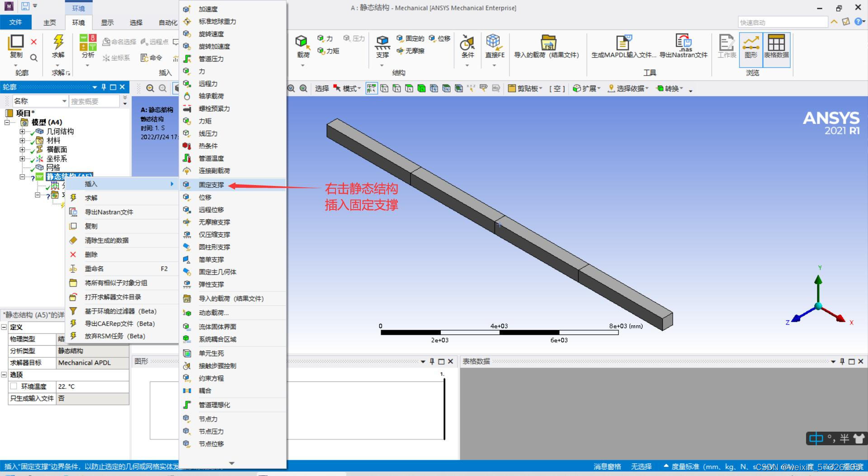Switch to the Display (显示) ribbon tab
This screenshot has width=868, height=476.
107,23
